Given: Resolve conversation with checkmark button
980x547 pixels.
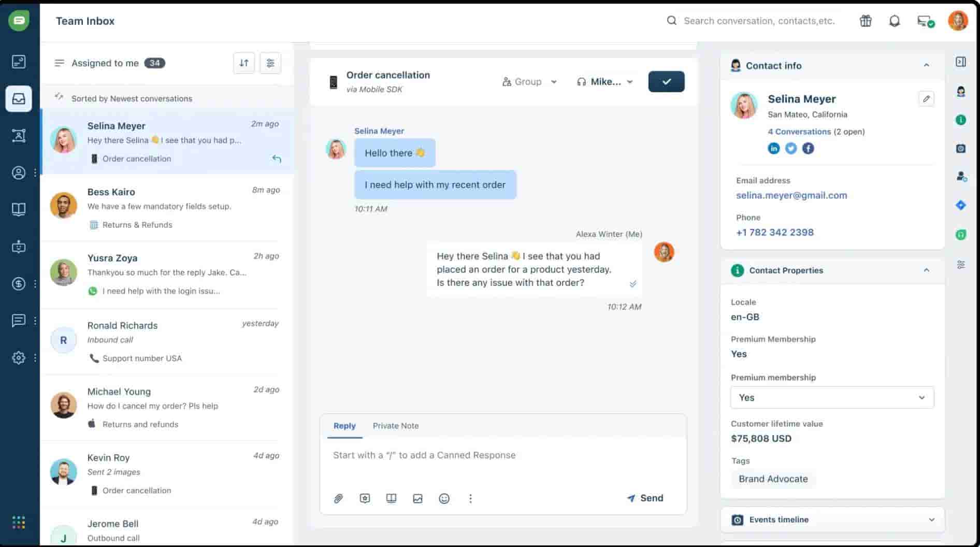Looking at the screenshot, I should [x=666, y=81].
